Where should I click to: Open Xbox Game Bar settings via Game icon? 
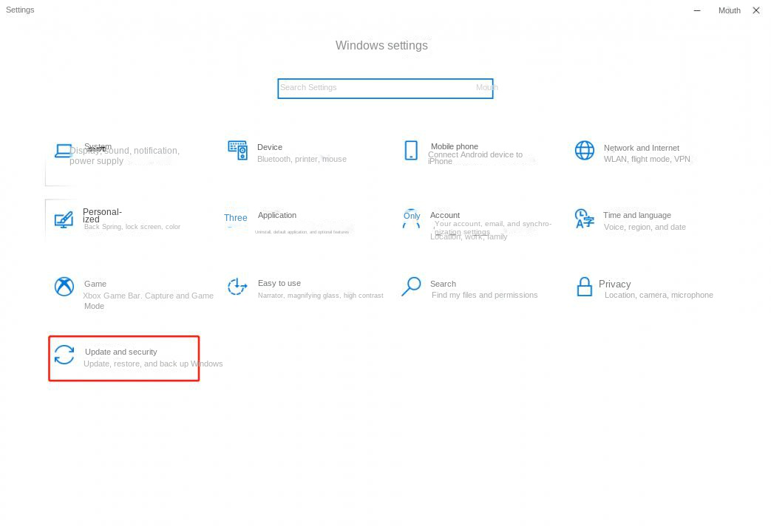tap(64, 287)
